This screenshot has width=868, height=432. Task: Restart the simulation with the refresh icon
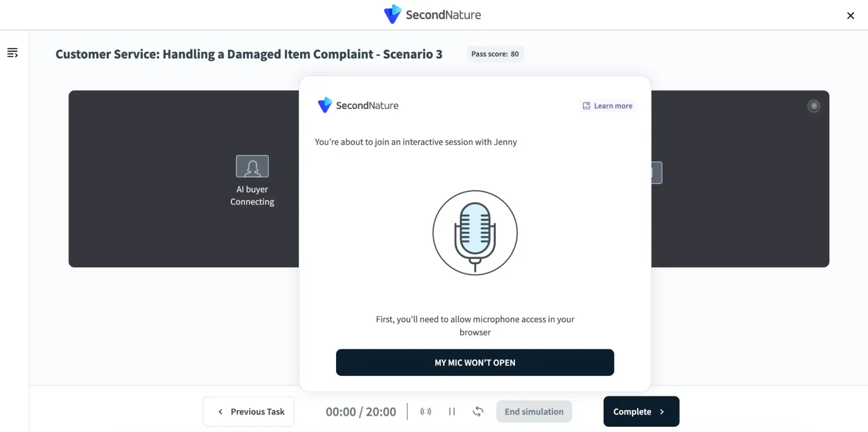click(478, 412)
